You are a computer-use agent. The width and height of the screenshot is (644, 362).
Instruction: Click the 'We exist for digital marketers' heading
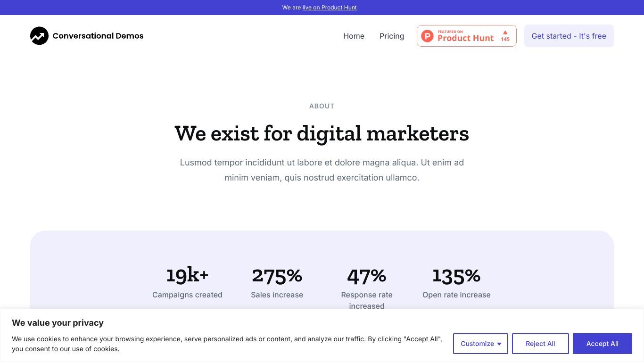(322, 133)
